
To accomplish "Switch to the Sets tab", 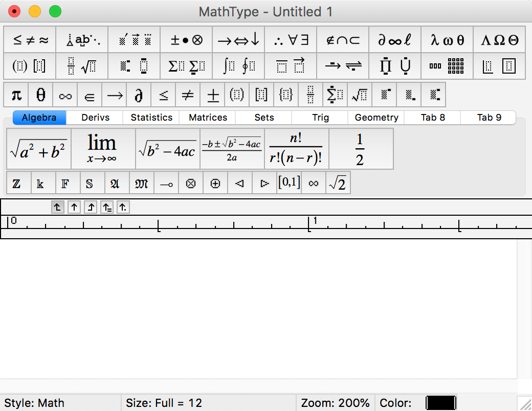I will tap(264, 118).
